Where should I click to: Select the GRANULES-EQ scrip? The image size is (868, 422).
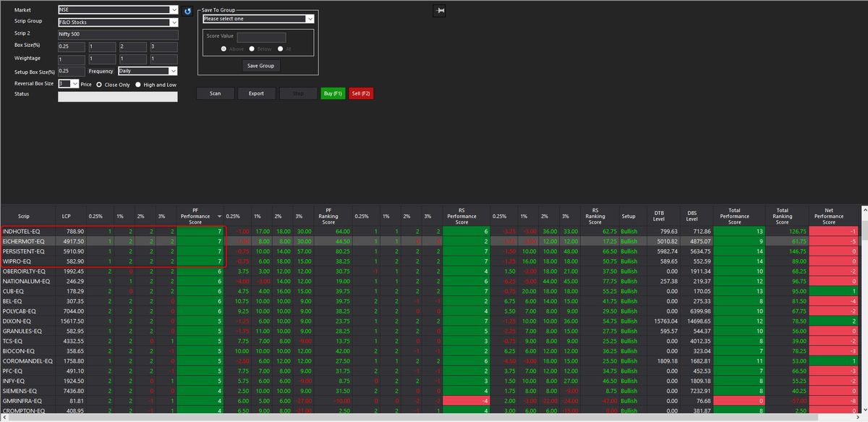click(22, 331)
